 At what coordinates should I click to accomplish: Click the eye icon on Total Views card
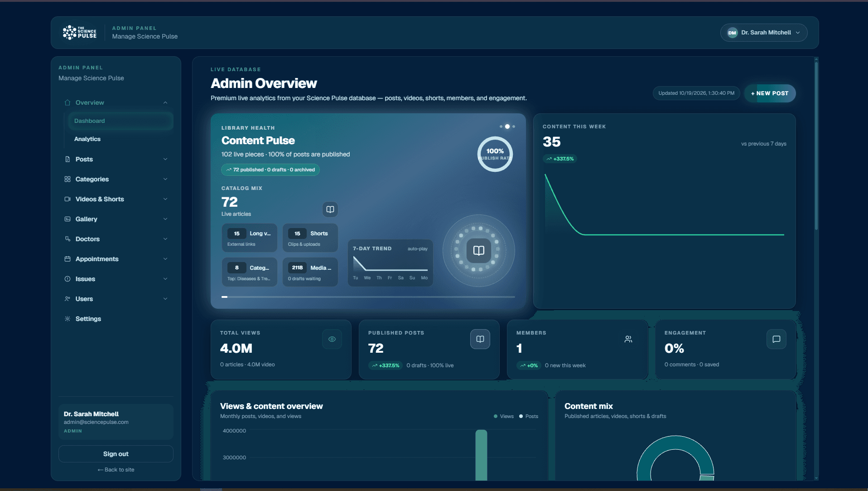point(332,339)
